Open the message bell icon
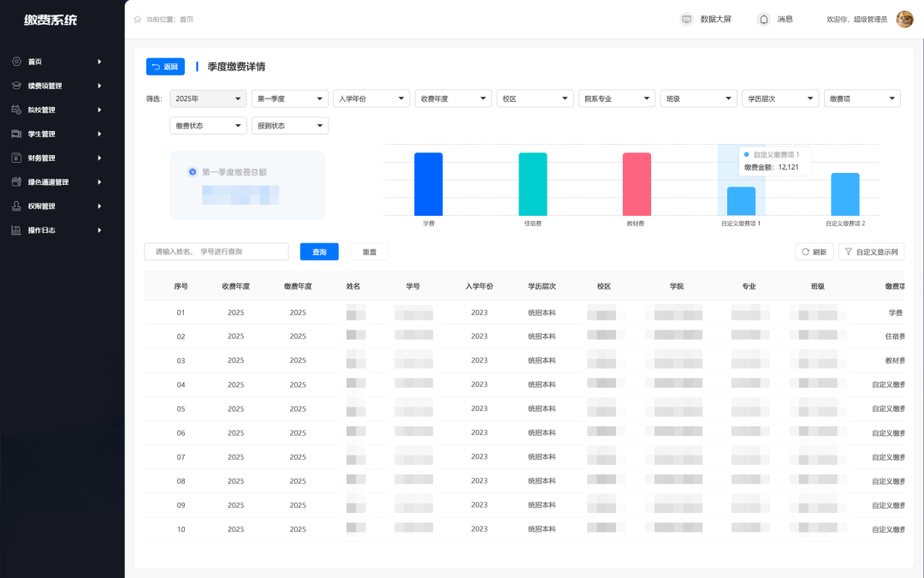924x578 pixels. click(763, 20)
